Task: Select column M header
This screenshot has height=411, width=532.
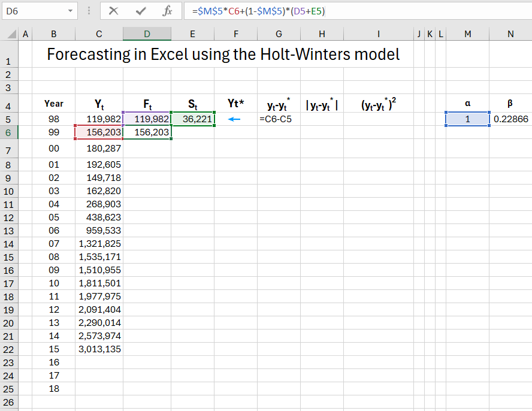Action: coord(467,34)
